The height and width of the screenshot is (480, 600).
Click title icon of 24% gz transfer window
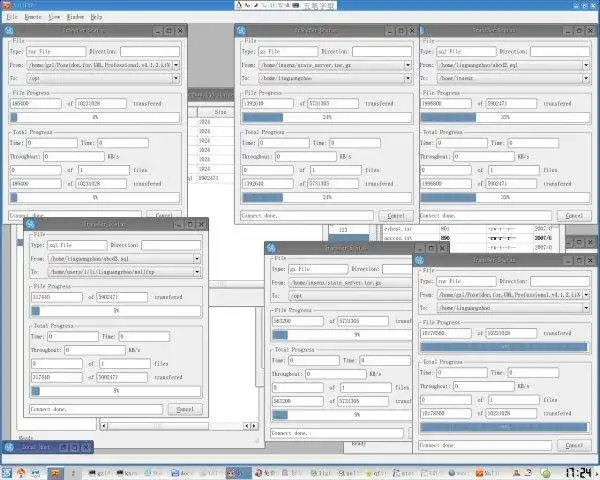pyautogui.click(x=241, y=30)
